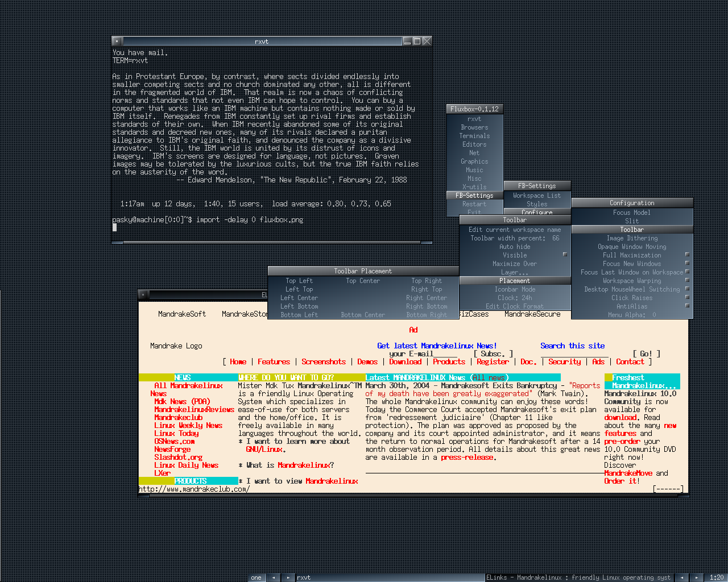Click workspace name 'one' in toolbar
Screen dimensions: 728x582
pos(257,577)
